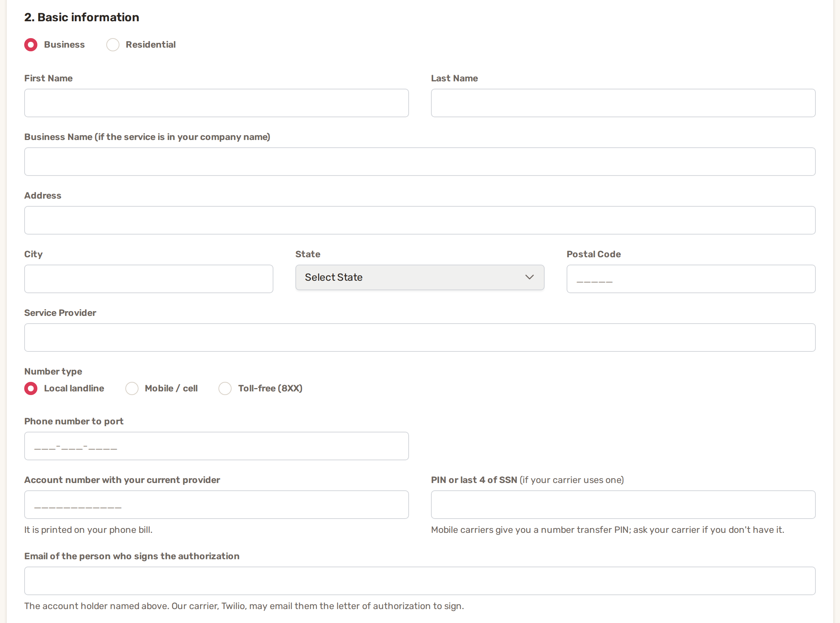Click into the Business Name field

pos(420,162)
